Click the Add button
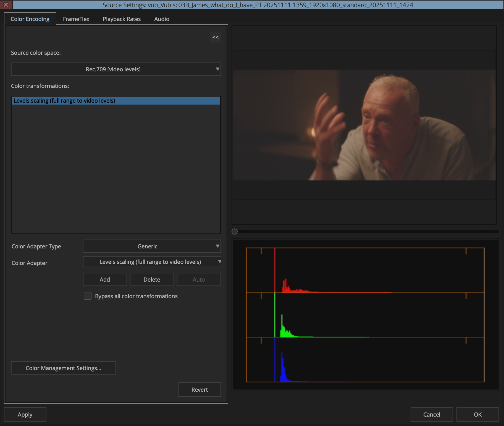 click(105, 279)
